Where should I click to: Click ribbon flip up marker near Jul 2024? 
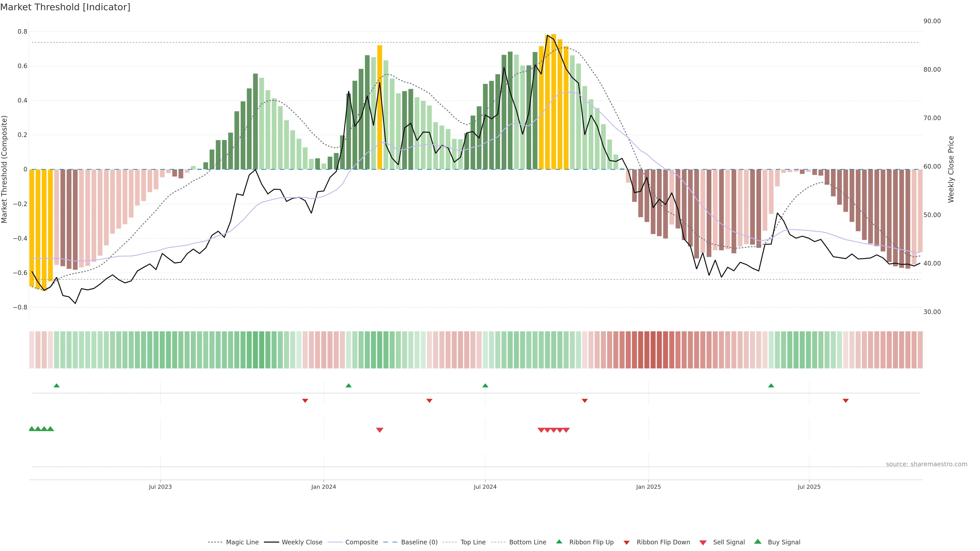click(x=485, y=386)
